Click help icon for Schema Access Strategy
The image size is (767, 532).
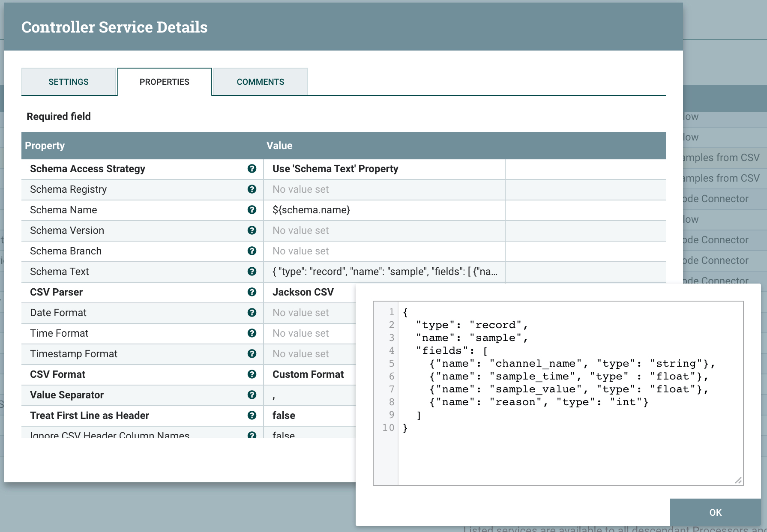pos(252,169)
